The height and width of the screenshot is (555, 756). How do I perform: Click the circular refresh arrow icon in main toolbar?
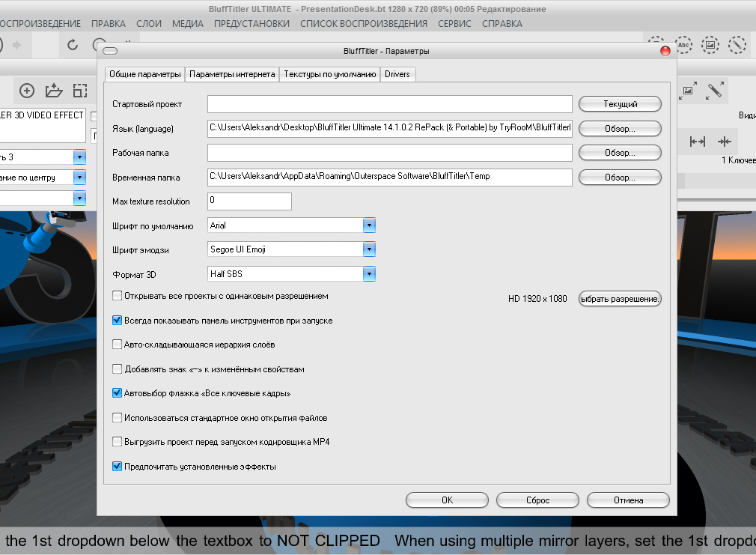[x=73, y=45]
